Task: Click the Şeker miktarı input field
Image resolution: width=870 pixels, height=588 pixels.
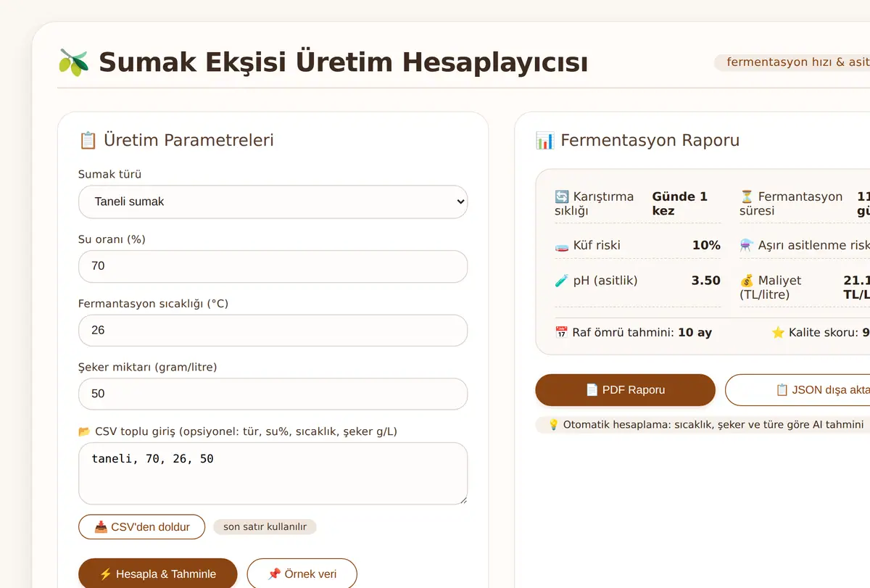Action: tap(273, 394)
